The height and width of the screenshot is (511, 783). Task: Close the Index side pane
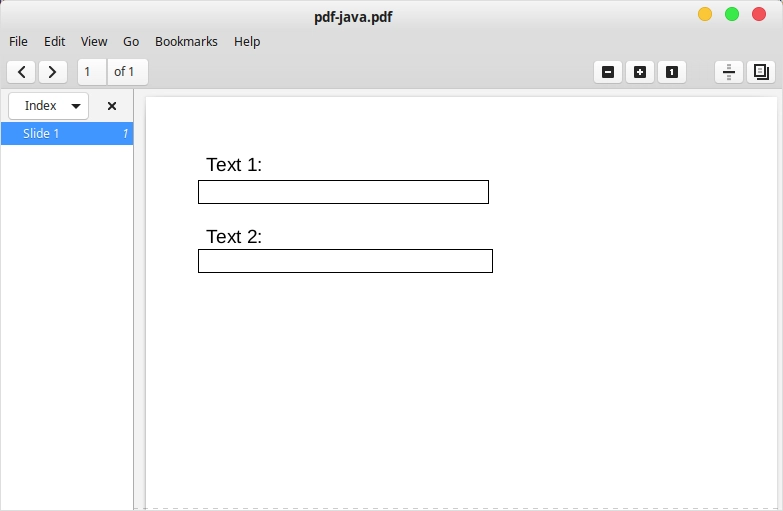[112, 106]
